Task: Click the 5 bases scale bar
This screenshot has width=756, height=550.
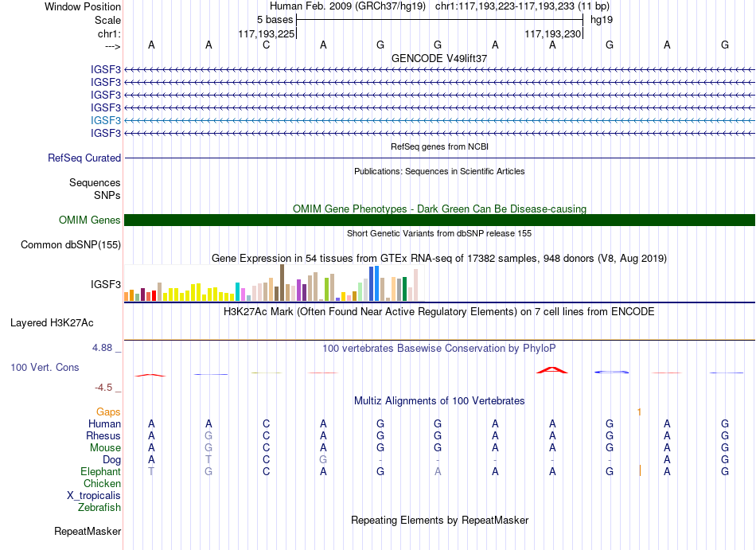Action: click(x=440, y=20)
